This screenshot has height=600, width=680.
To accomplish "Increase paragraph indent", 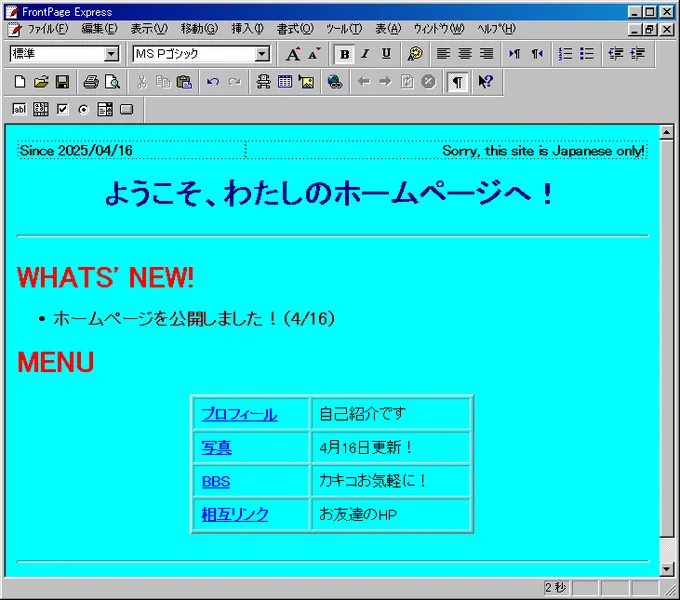I will pyautogui.click(x=638, y=54).
